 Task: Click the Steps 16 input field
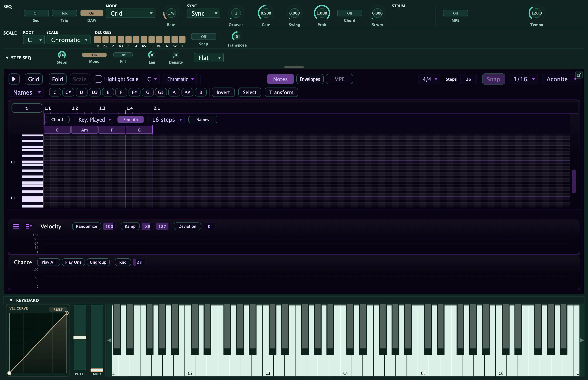[468, 79]
